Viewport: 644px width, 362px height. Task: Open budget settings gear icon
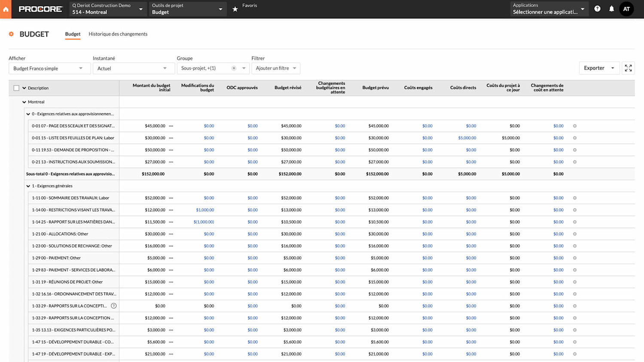click(12, 34)
